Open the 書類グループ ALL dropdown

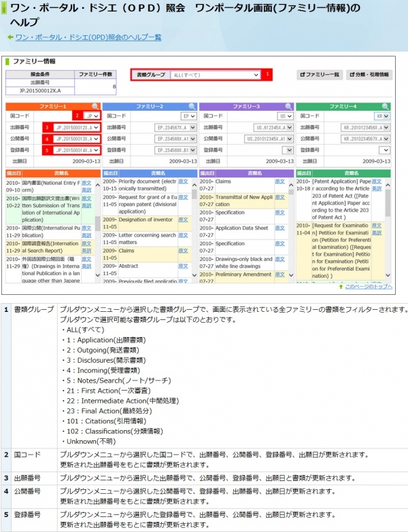216,75
